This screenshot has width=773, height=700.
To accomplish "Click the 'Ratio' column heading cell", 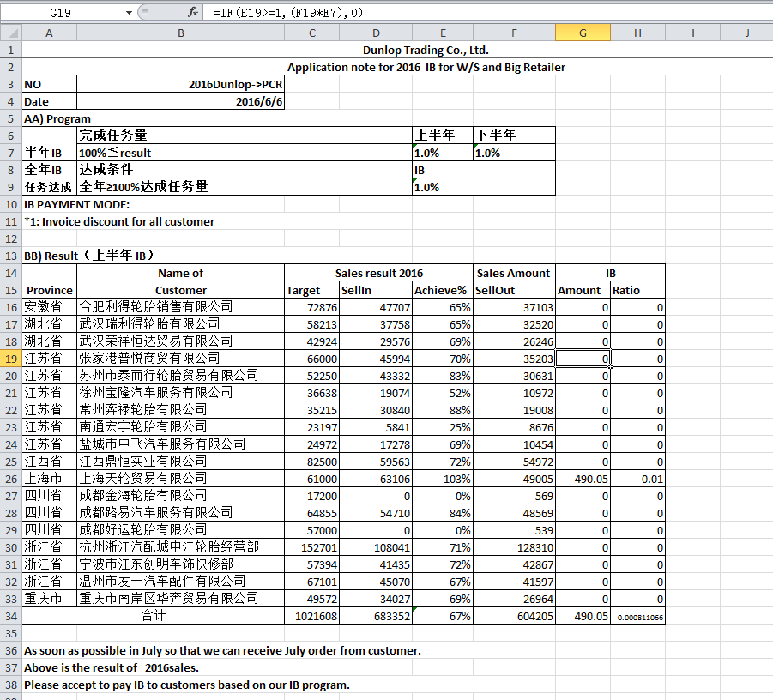I will (x=638, y=290).
